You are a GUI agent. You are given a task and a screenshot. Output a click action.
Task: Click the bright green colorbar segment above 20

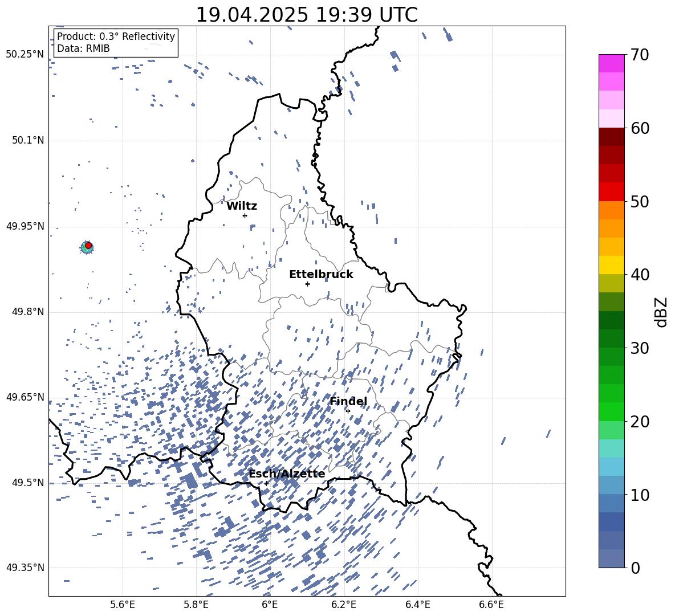tap(611, 411)
